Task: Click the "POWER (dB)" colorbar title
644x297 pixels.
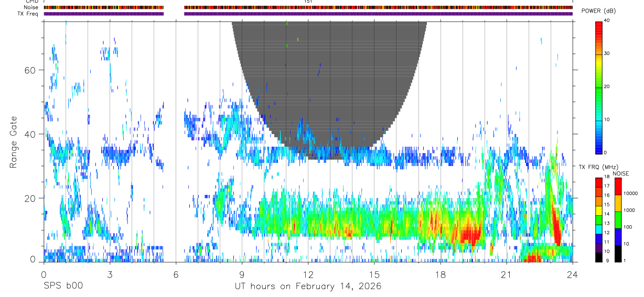Action: click(599, 11)
